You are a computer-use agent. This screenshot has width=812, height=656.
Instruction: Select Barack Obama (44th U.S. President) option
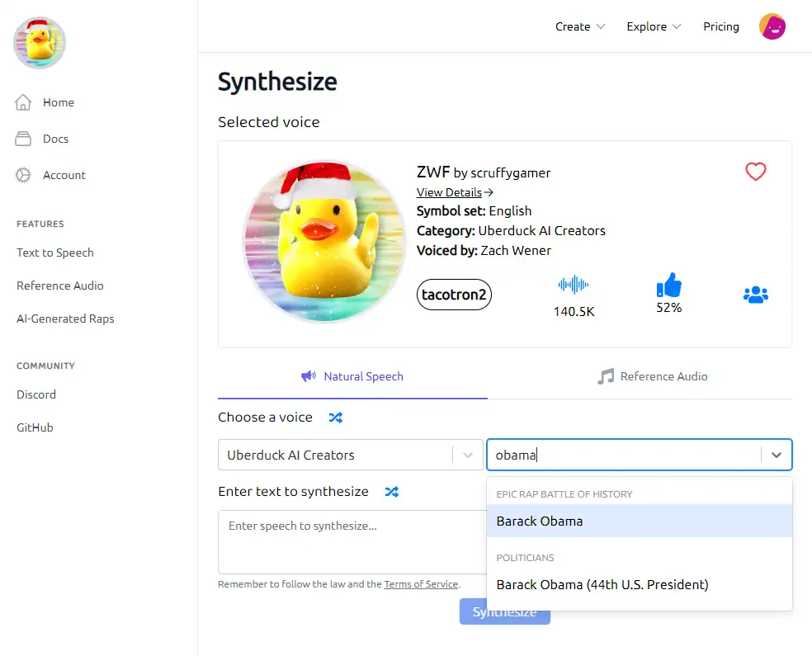pos(640,584)
